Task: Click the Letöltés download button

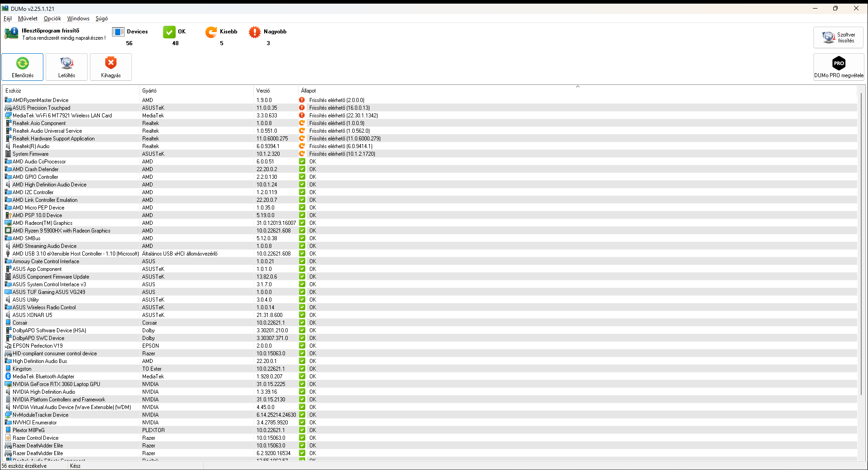Action: click(x=66, y=67)
